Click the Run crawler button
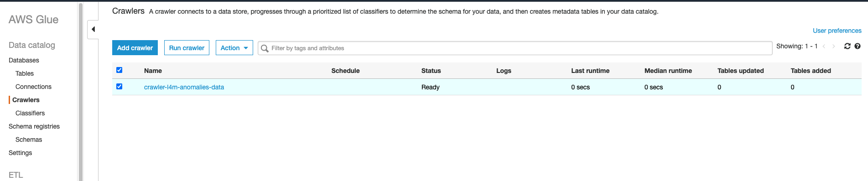The image size is (868, 181). click(187, 48)
